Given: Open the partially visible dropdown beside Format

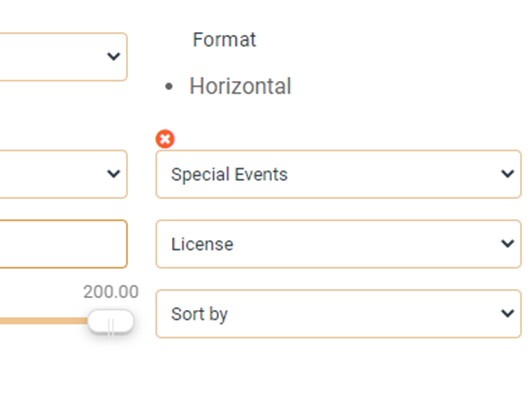Looking at the screenshot, I should 63,57.
